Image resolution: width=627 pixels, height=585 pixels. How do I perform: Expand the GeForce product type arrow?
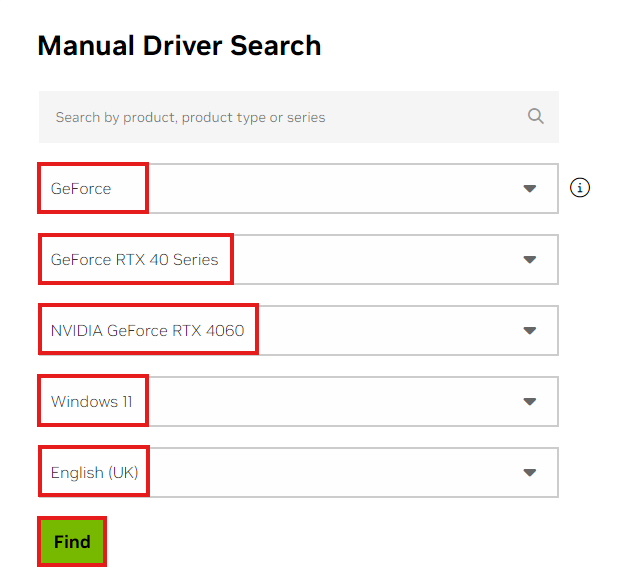pyautogui.click(x=529, y=188)
